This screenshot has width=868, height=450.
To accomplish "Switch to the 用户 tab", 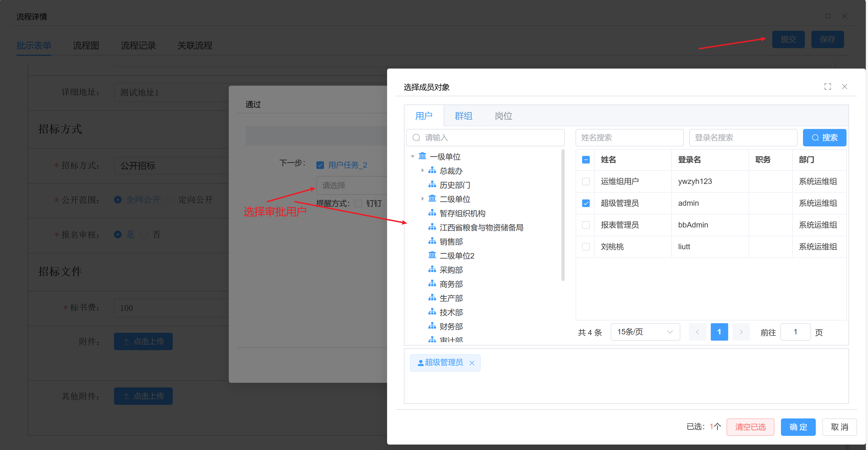I will [424, 116].
